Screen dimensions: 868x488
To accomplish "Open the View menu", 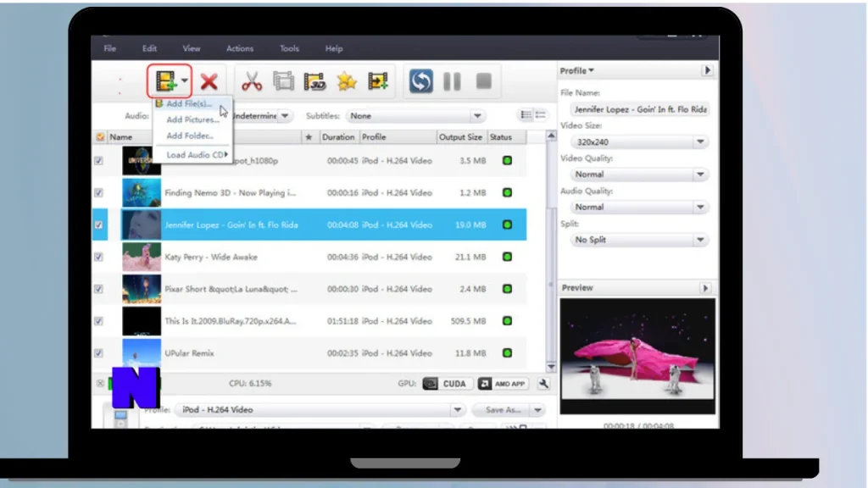I will coord(192,48).
